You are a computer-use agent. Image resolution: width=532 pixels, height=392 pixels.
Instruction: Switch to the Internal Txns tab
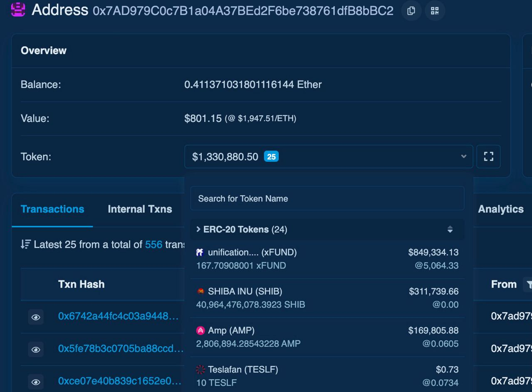(140, 209)
